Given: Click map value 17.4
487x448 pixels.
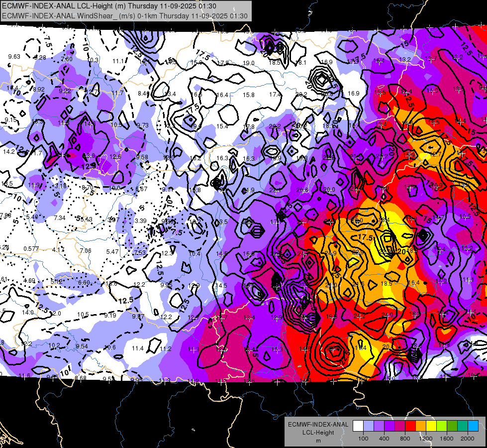Looking at the screenshot, I should coord(275,94).
